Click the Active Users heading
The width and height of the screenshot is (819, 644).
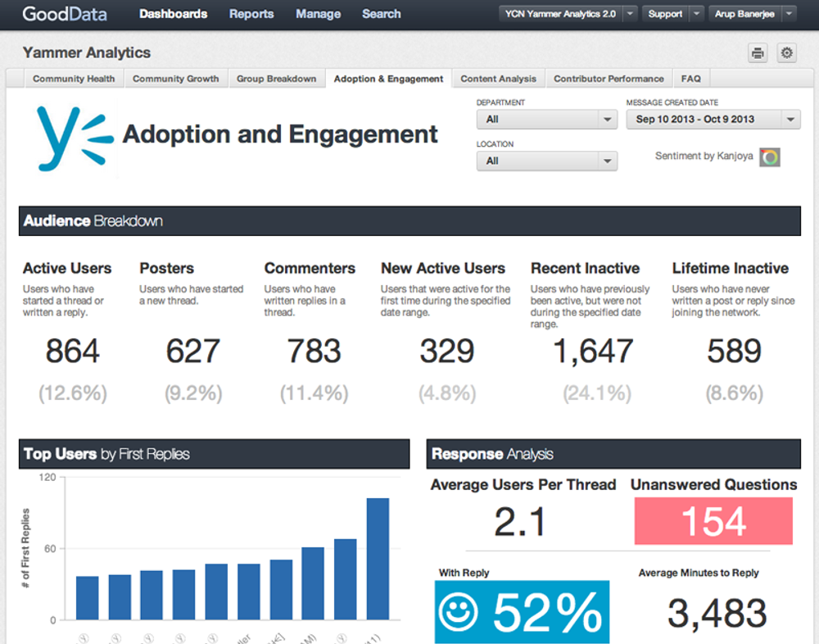(67, 268)
